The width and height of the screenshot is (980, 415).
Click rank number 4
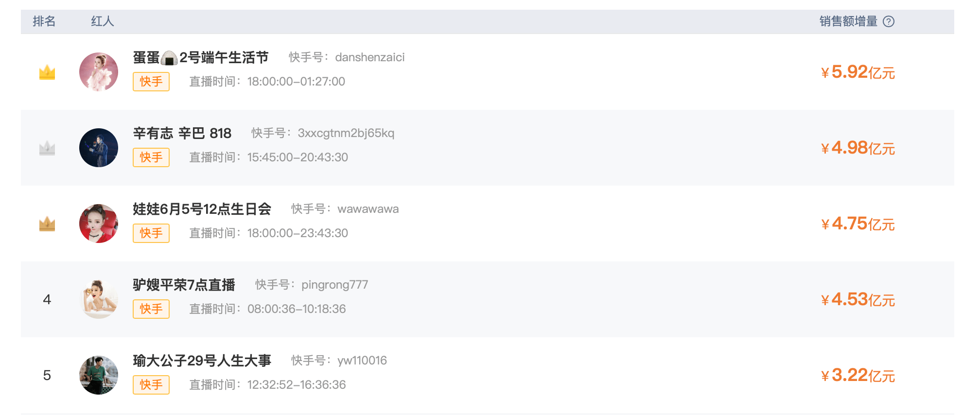coord(47,299)
